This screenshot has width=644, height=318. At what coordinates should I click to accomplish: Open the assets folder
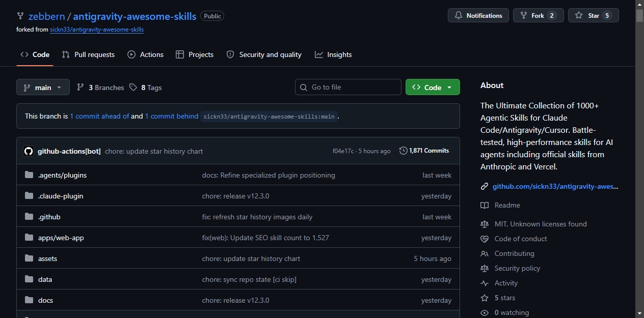48,258
